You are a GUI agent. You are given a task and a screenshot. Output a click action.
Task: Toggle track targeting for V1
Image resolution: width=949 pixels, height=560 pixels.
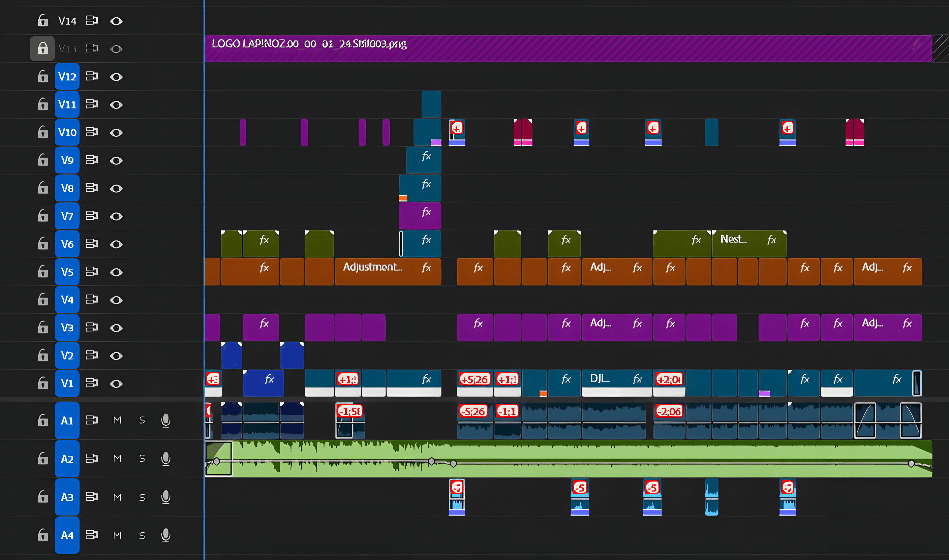pos(67,383)
